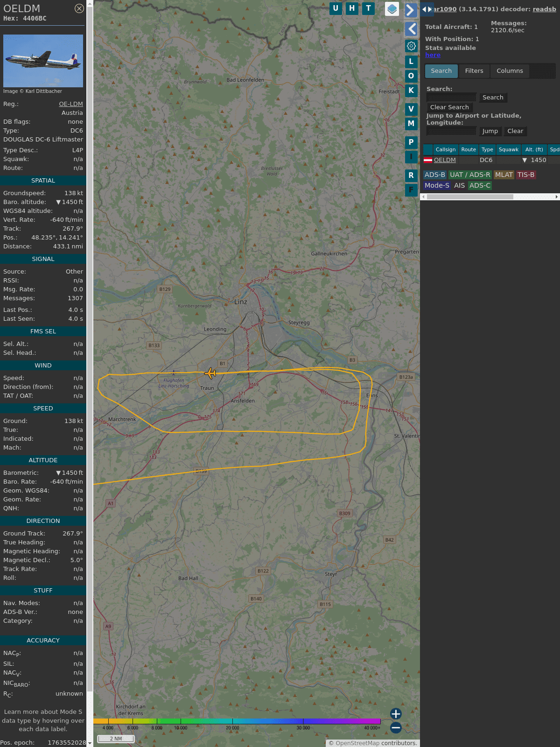Click the Search button
Viewport: 560px width, 747px height.
[493, 98]
